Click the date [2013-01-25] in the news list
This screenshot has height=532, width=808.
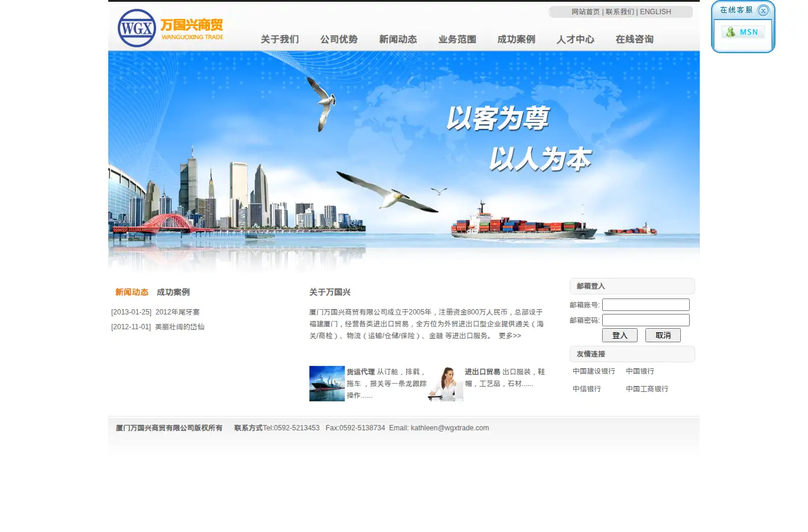[x=131, y=312]
